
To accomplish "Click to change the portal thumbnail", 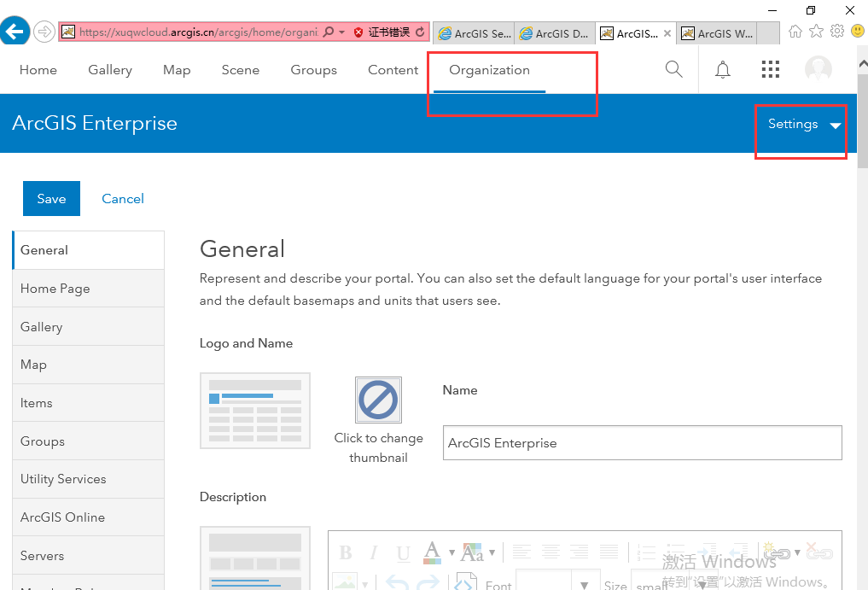I will (x=379, y=400).
